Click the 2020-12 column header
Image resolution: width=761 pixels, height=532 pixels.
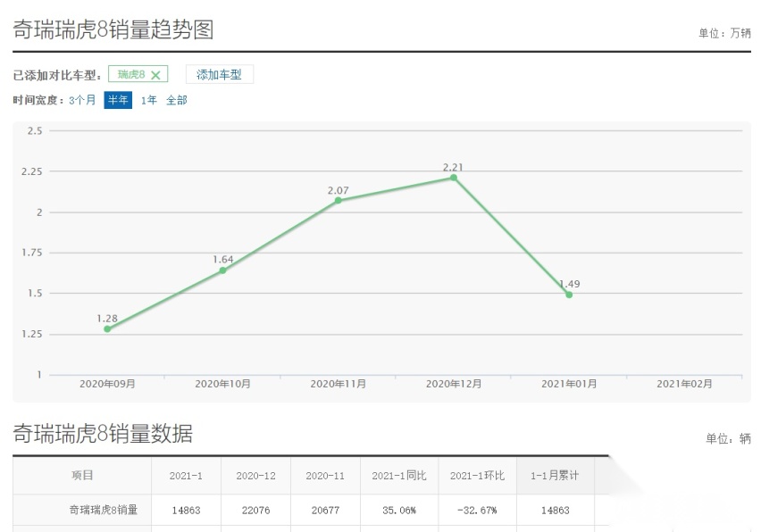(255, 476)
